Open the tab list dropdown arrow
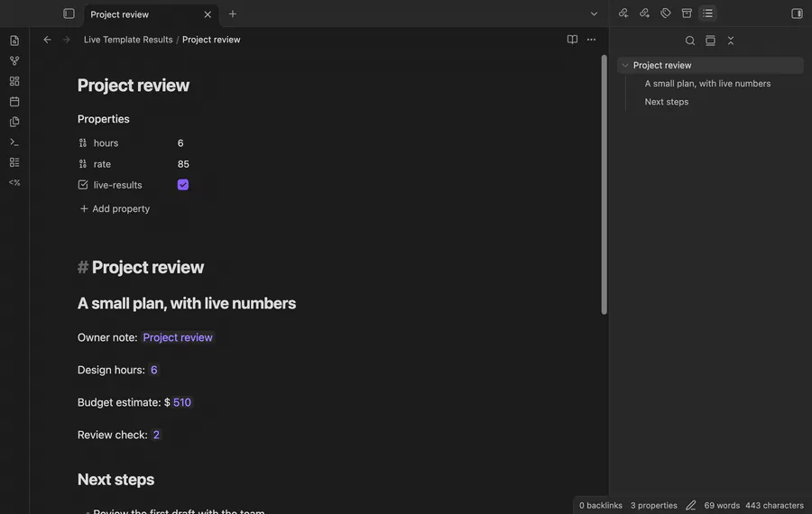 pos(594,14)
